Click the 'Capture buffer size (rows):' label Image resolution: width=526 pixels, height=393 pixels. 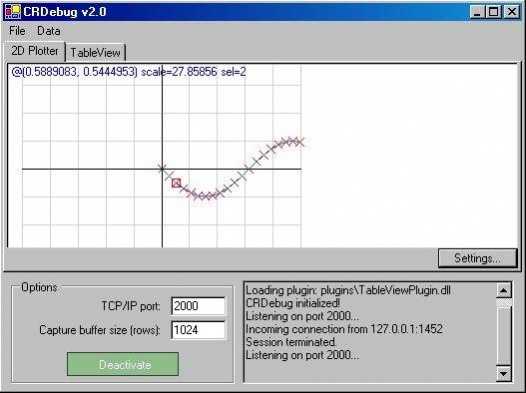pos(100,330)
